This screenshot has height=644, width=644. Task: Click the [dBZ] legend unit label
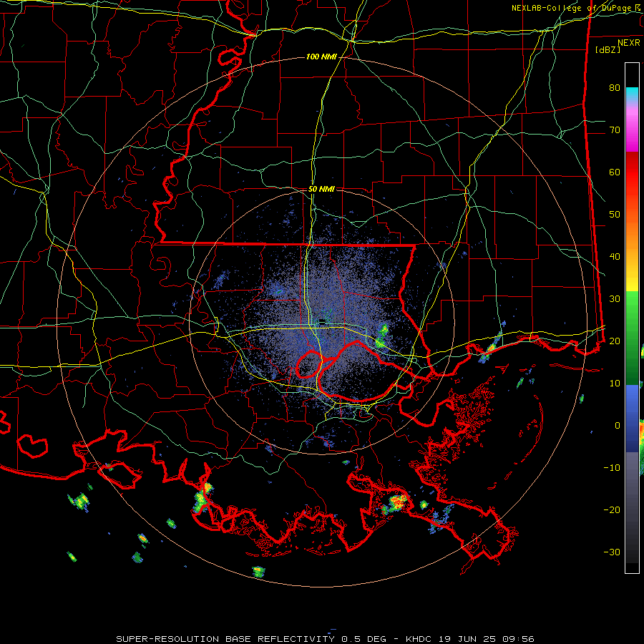(608, 49)
